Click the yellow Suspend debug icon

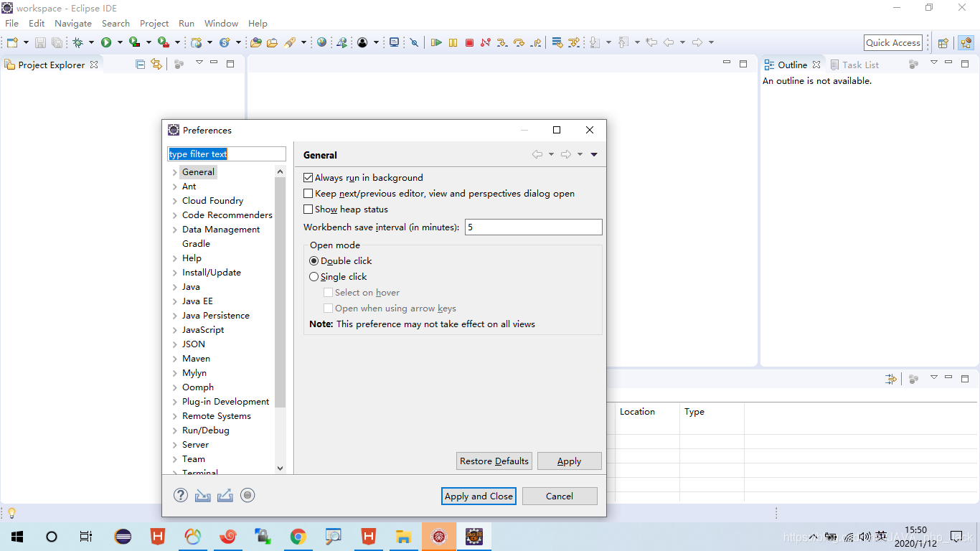tap(453, 42)
